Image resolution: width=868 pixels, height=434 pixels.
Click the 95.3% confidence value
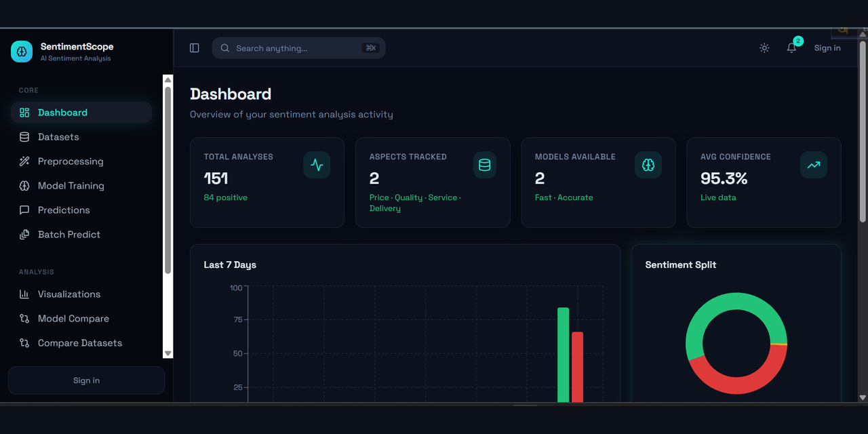point(724,178)
